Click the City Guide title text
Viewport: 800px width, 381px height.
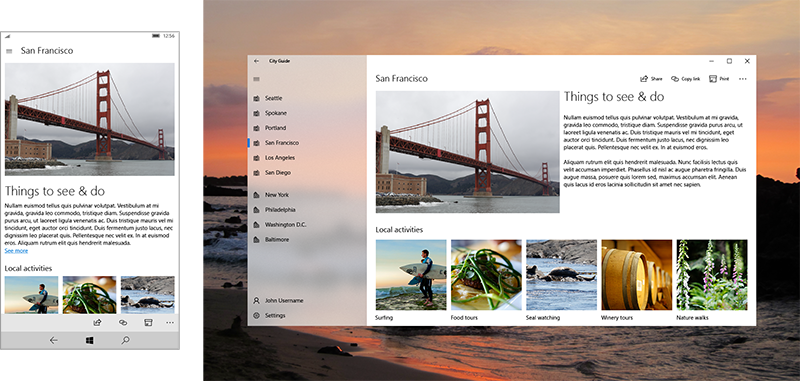[x=280, y=61]
